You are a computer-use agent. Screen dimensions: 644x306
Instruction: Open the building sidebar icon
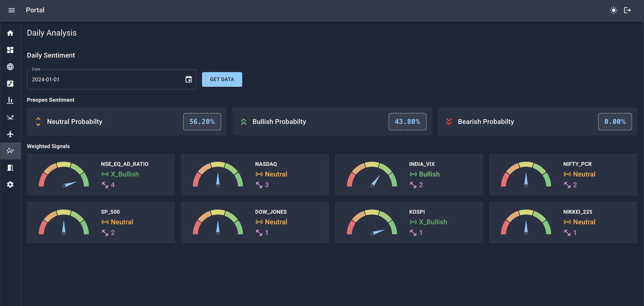point(10,168)
